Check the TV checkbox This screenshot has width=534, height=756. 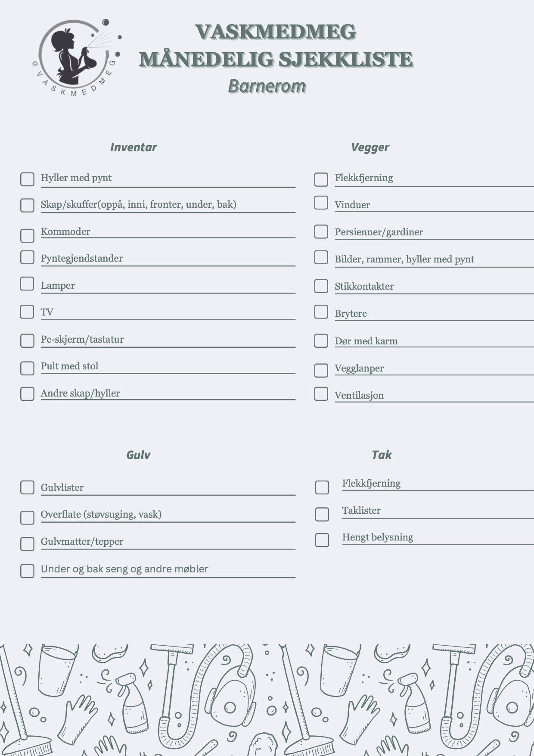coord(27,312)
